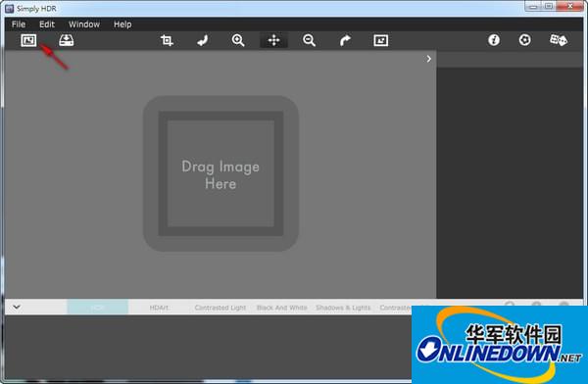The image size is (588, 384).
Task: Select the Crop tool
Action: (x=167, y=40)
